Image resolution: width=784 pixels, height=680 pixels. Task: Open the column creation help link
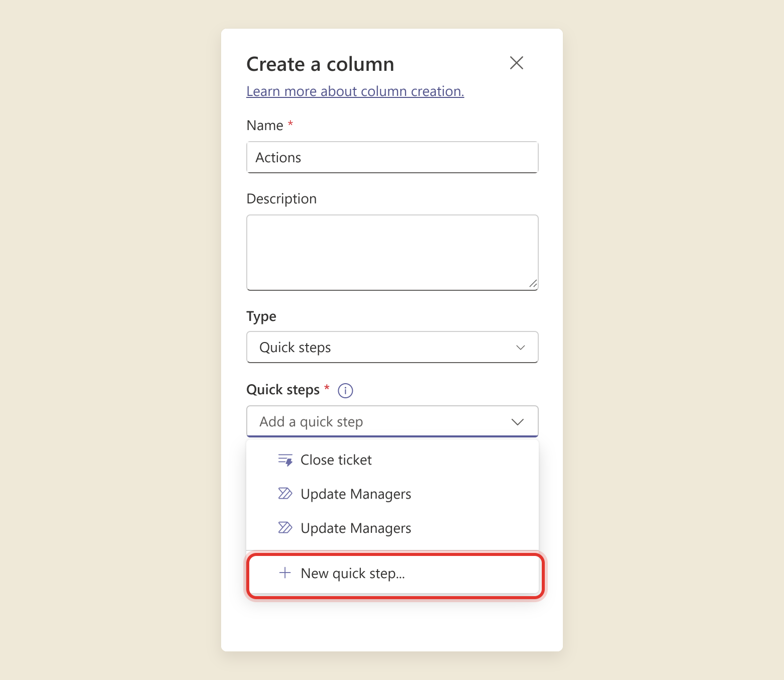[x=355, y=91]
